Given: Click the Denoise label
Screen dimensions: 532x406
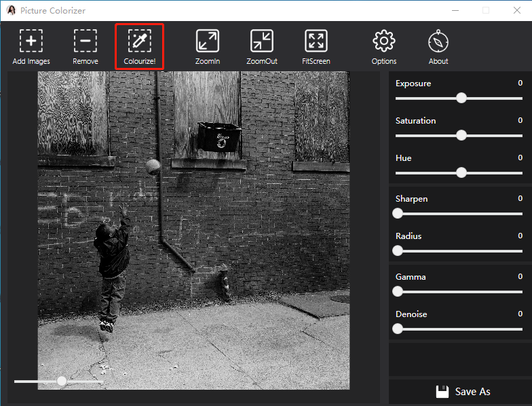Looking at the screenshot, I should [x=411, y=314].
